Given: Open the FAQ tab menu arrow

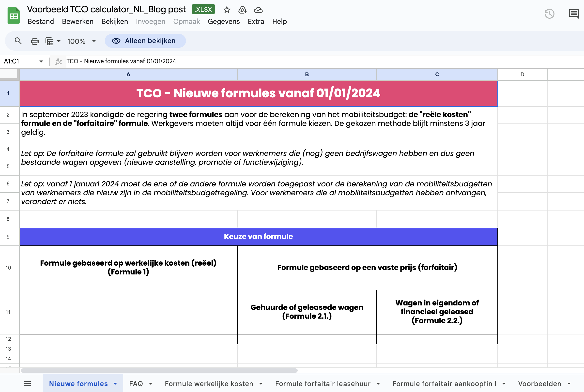Looking at the screenshot, I should [x=151, y=383].
